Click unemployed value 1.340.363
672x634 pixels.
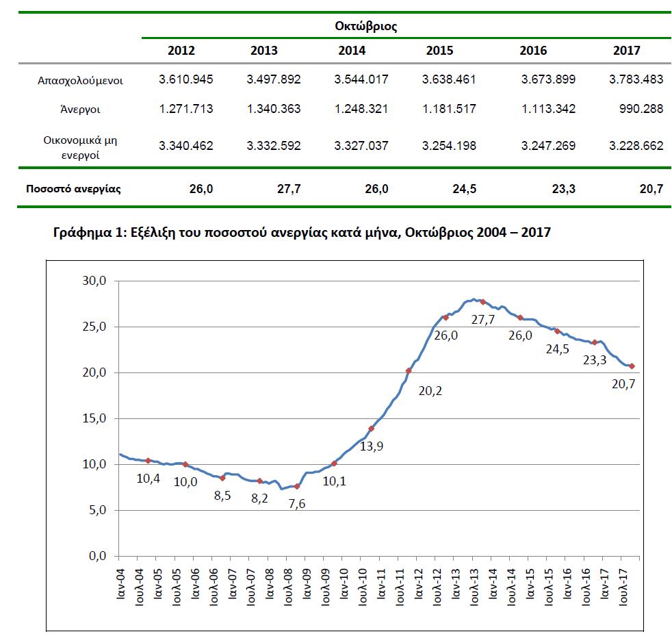point(274,109)
